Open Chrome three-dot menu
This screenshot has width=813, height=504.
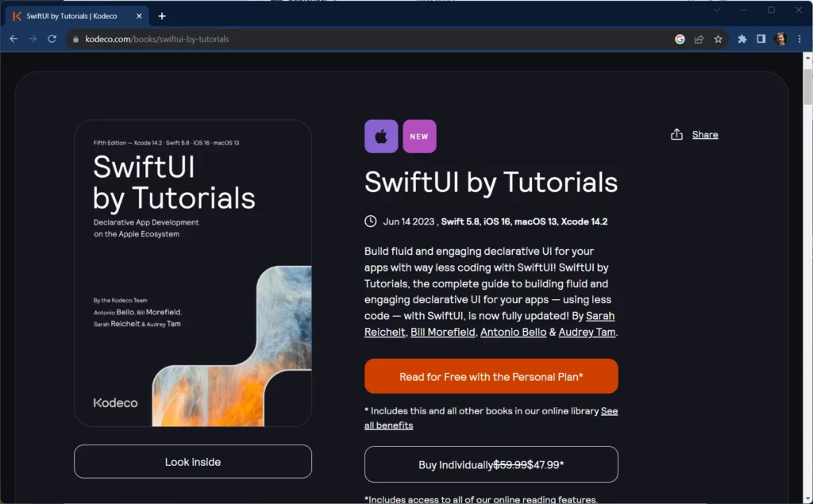[800, 39]
